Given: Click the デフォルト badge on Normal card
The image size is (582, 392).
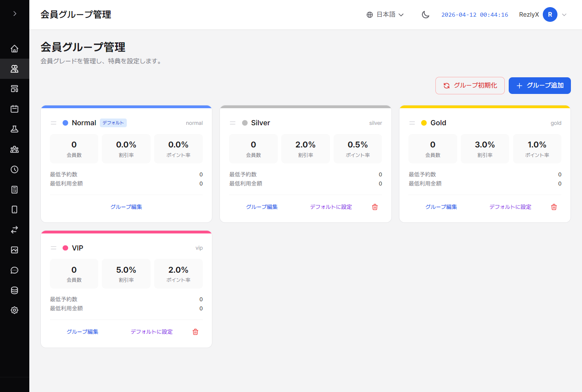Looking at the screenshot, I should (x=113, y=123).
